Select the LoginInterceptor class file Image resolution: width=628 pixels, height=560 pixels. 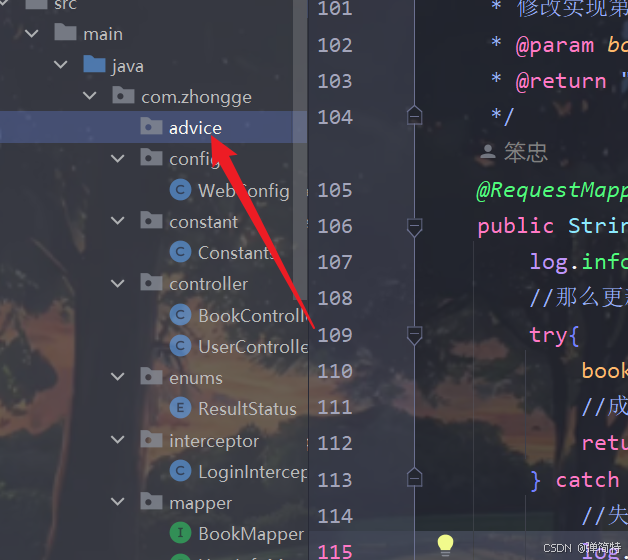pyautogui.click(x=239, y=471)
